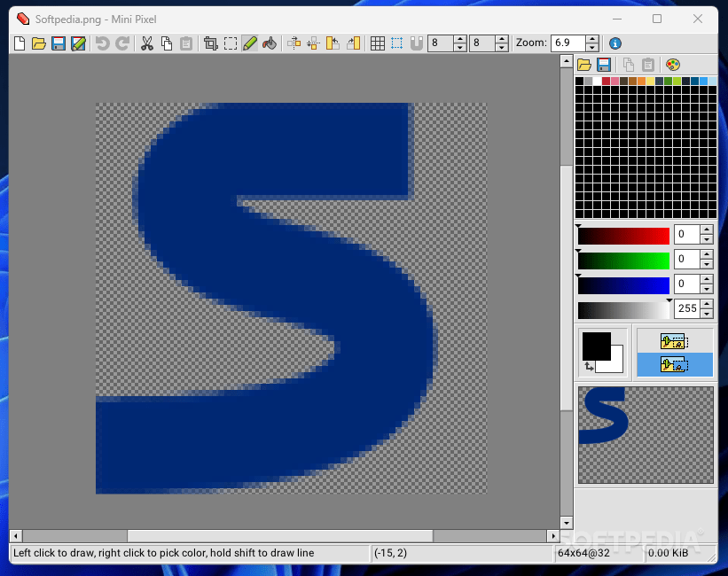Decrease the alpha value 255
Viewport: 728px width, 576px height.
tap(707, 314)
